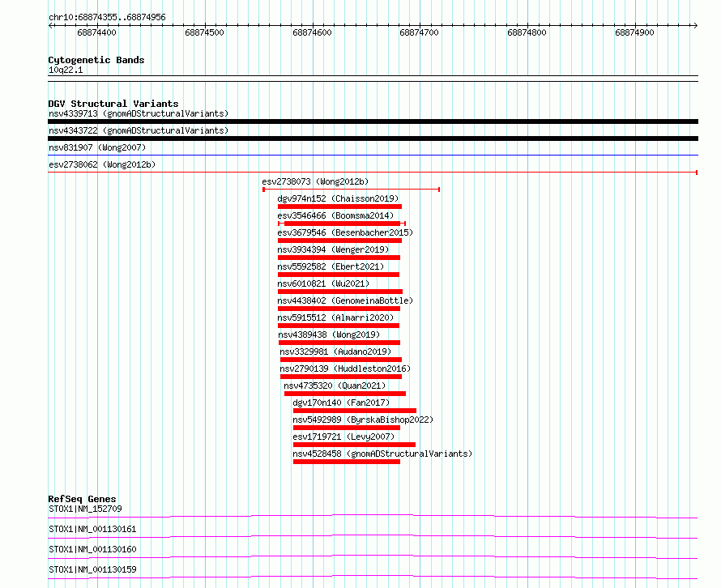
Task: Click the right arrow of the ruler
Action: [x=695, y=25]
